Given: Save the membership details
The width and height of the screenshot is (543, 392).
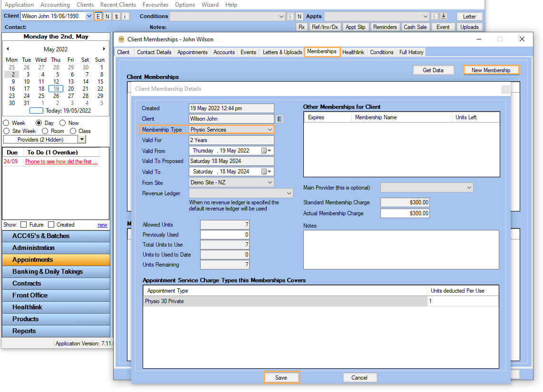Looking at the screenshot, I should coord(281,377).
